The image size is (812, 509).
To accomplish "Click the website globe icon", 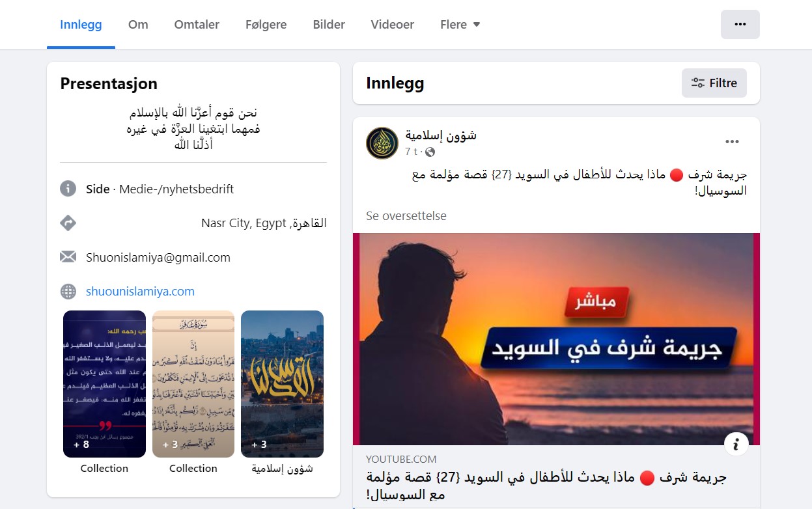I will tap(68, 292).
